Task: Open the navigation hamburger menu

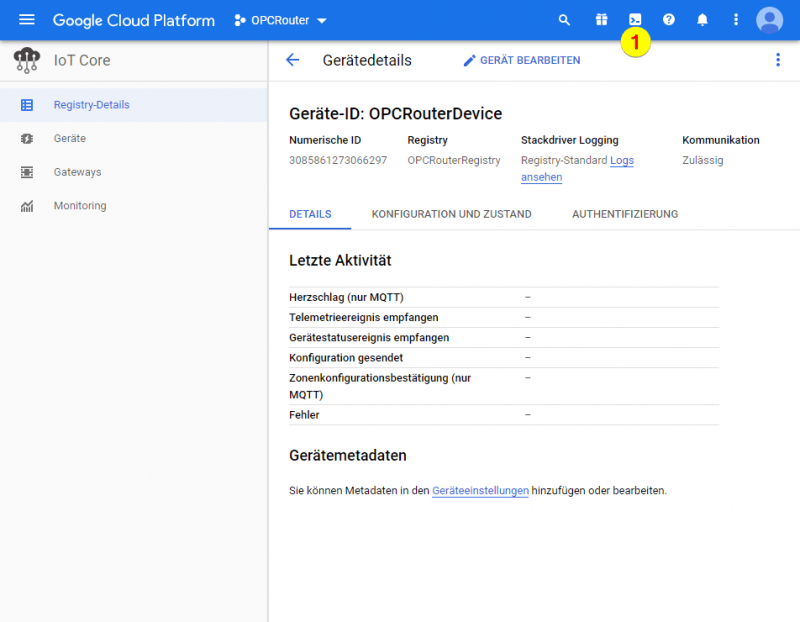Action: point(26,20)
